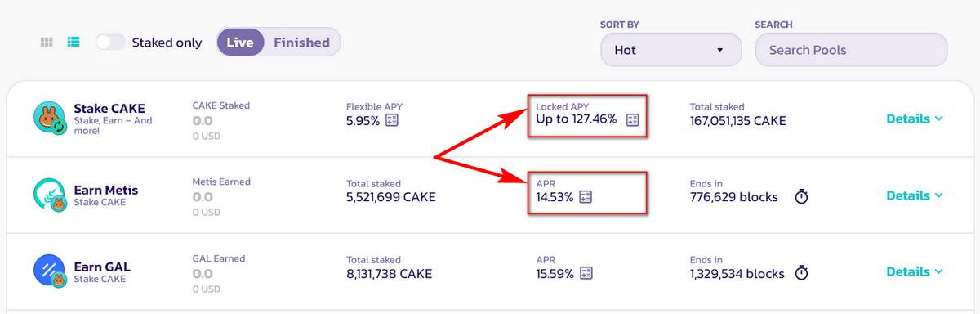Open Earn GAL APR calculator icon
Image resolution: width=980 pixels, height=314 pixels.
[x=586, y=273]
